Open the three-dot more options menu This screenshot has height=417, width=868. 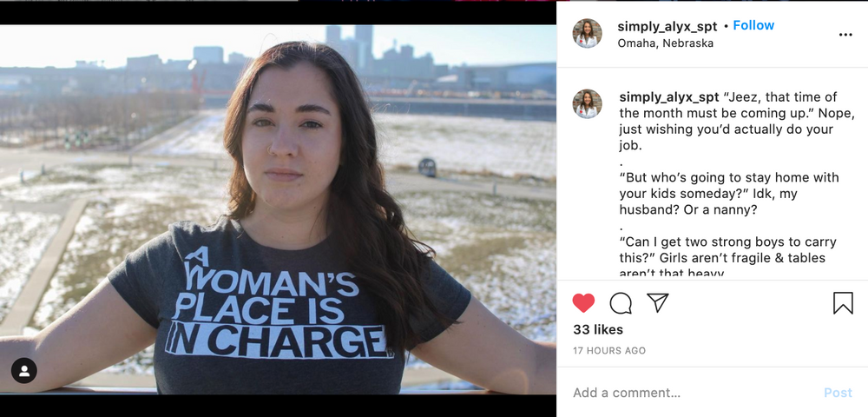845,35
